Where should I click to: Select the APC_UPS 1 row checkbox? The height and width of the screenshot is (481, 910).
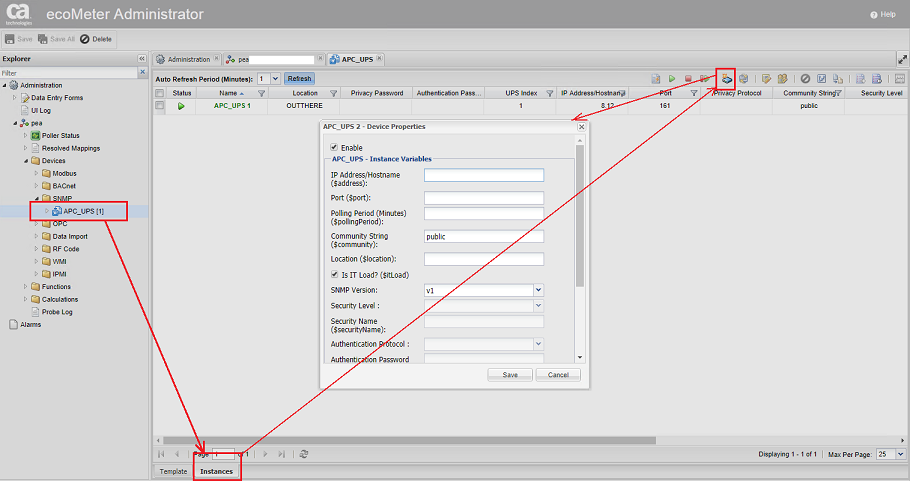160,105
